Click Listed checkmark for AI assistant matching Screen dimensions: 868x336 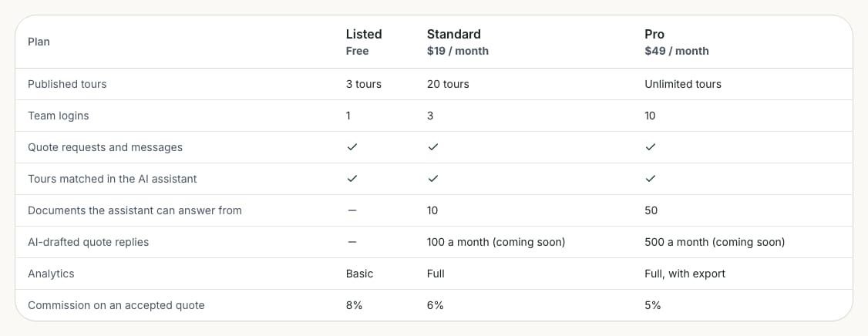[x=352, y=179]
